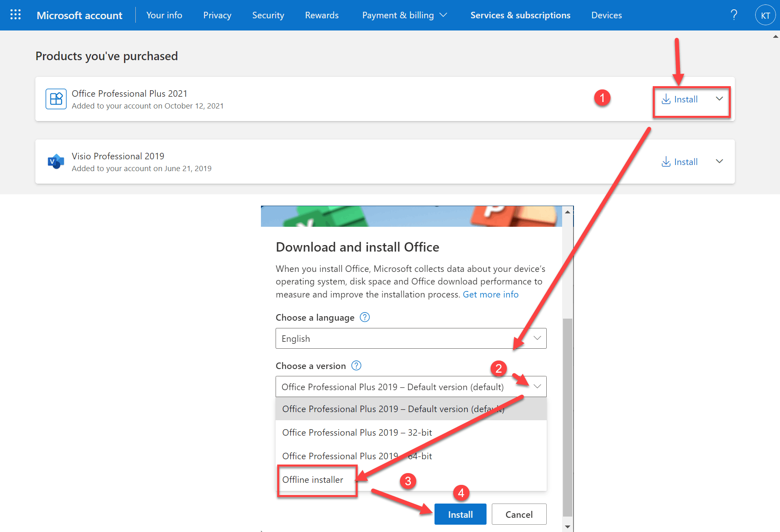Select Office Professional Plus 2019 64-bit option
The height and width of the screenshot is (532, 780).
click(411, 456)
